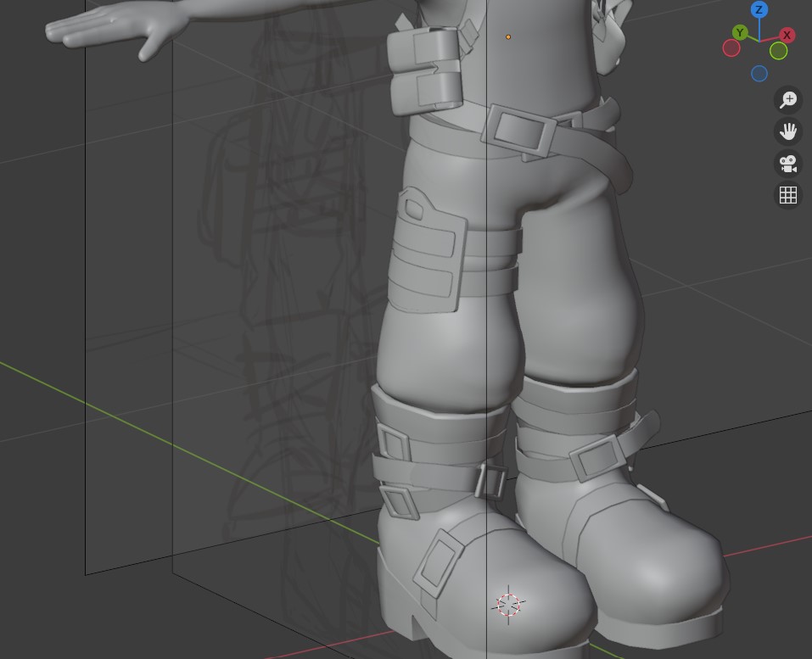This screenshot has height=659, width=812.
Task: Click the orange object origin dot
Action: (x=508, y=36)
